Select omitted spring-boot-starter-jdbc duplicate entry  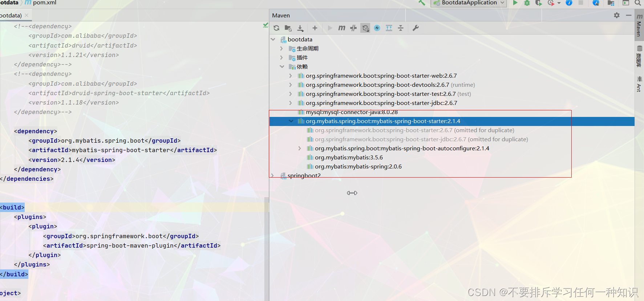[421, 139]
